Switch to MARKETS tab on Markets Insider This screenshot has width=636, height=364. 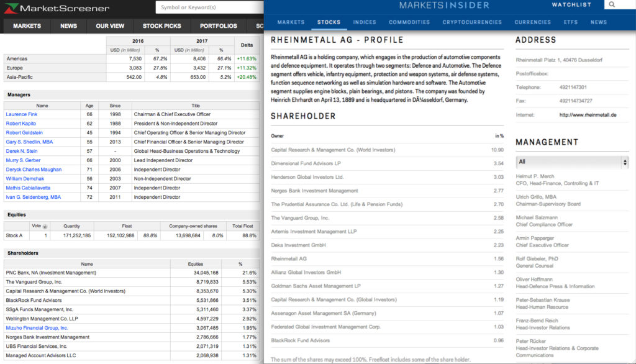click(x=291, y=22)
